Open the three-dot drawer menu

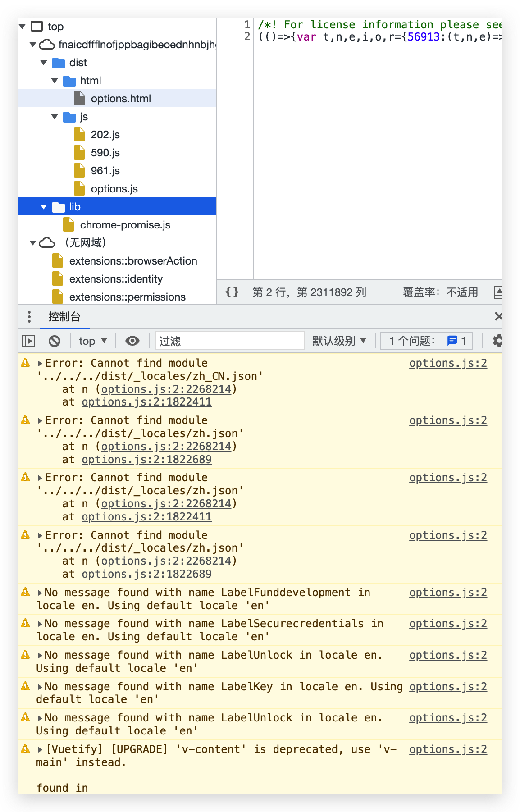[29, 317]
